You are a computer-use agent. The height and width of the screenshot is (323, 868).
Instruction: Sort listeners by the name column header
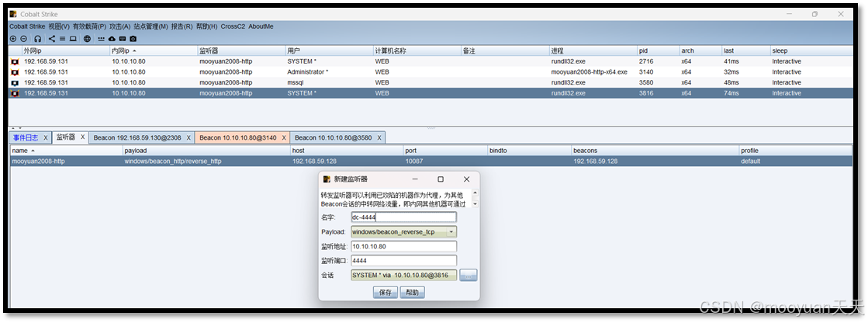67,151
